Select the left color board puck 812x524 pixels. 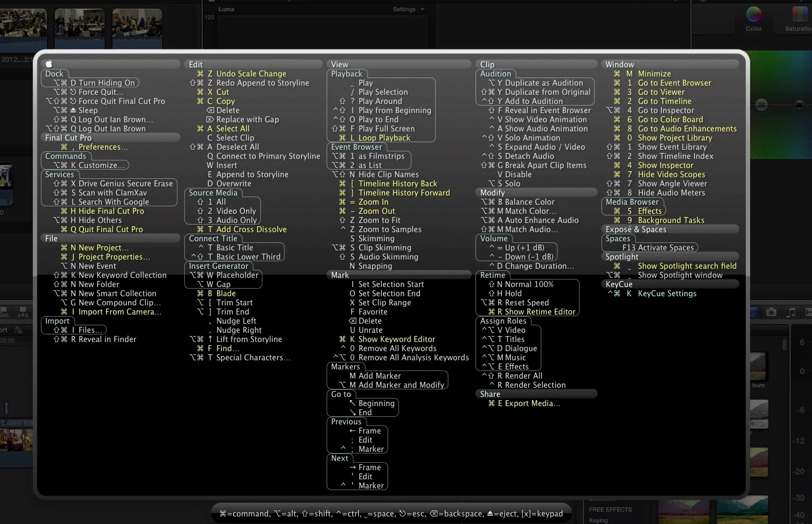pos(761,105)
